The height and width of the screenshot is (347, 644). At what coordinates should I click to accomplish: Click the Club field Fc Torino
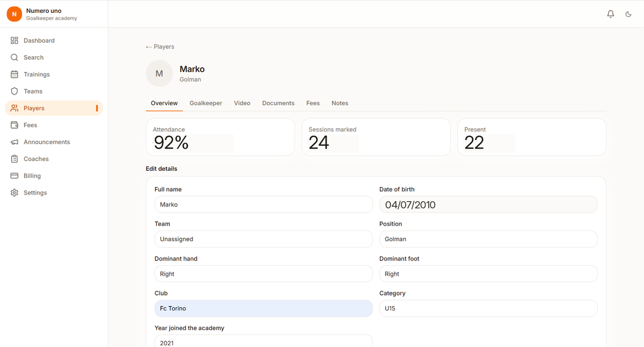pyautogui.click(x=263, y=308)
